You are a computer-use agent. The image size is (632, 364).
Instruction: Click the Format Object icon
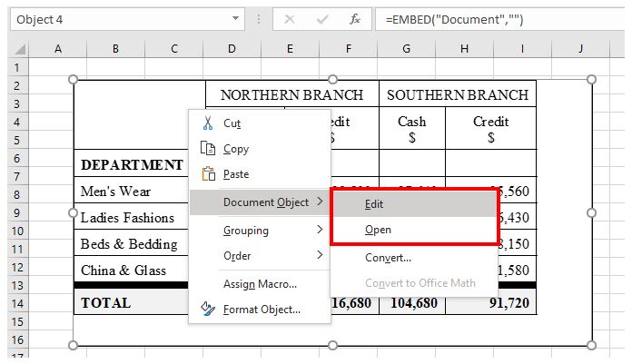(207, 310)
